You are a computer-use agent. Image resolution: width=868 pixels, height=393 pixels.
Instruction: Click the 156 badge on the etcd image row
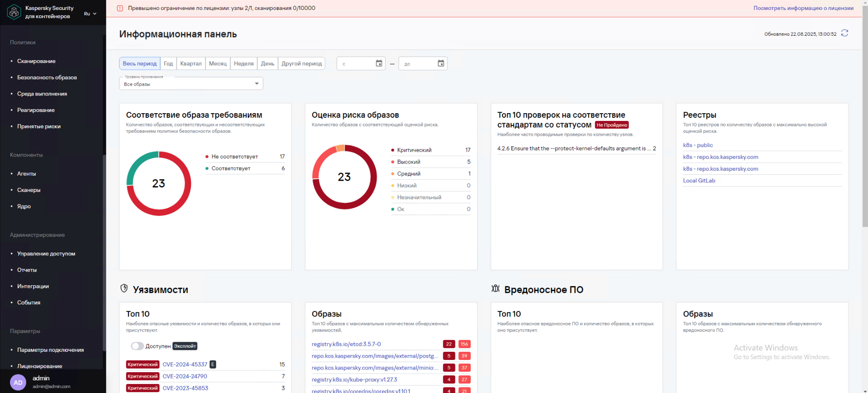click(464, 344)
